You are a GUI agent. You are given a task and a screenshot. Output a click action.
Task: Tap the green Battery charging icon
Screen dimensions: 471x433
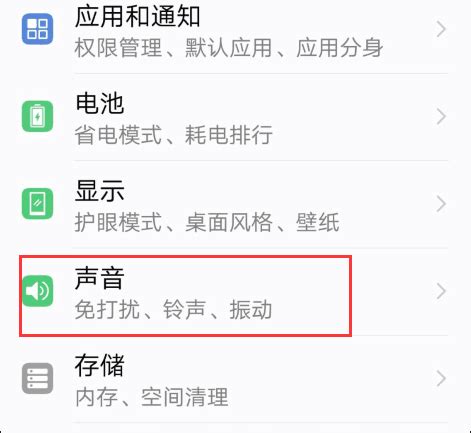[37, 116]
